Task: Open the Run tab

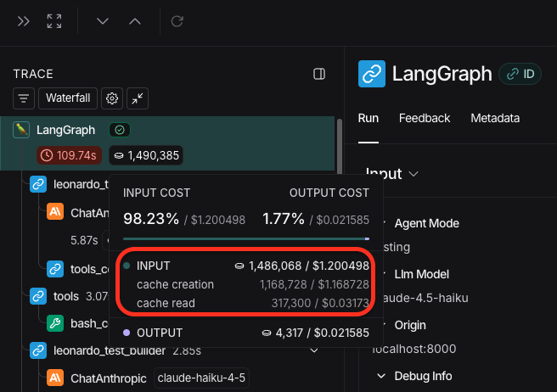Action: (x=368, y=118)
